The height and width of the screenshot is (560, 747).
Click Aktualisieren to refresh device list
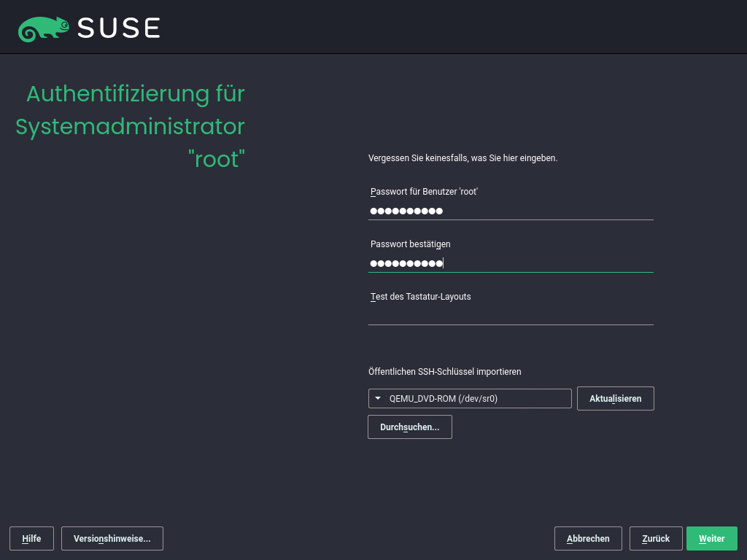point(615,398)
